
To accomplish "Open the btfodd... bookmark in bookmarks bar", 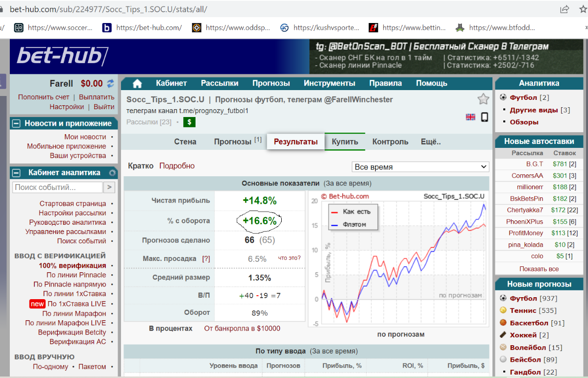I will (x=495, y=28).
